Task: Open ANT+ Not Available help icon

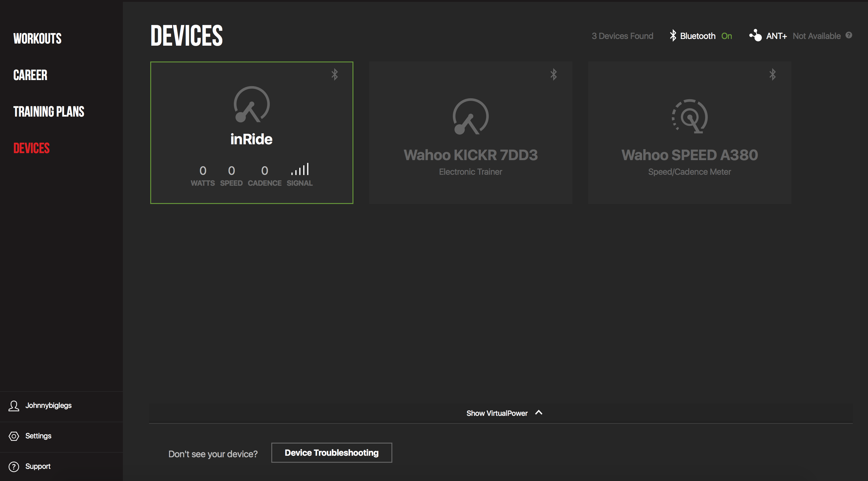Action: pos(849,35)
